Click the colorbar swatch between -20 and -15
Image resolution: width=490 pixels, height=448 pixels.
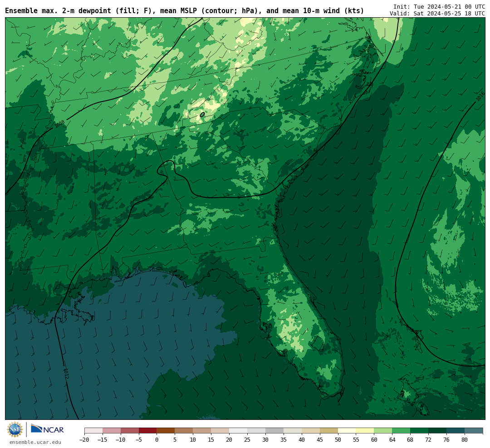click(x=93, y=430)
